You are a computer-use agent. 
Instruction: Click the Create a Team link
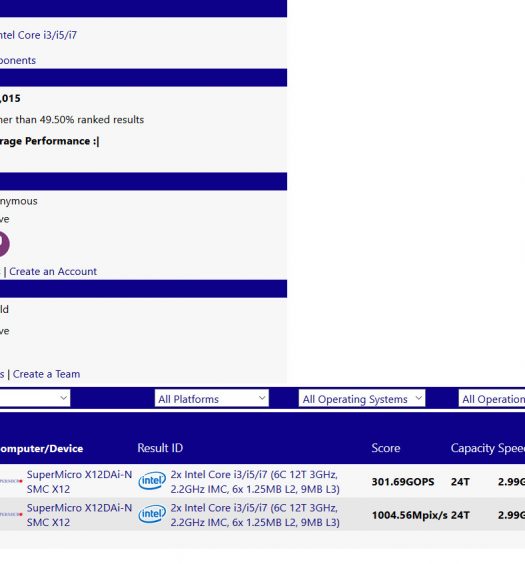pos(46,374)
